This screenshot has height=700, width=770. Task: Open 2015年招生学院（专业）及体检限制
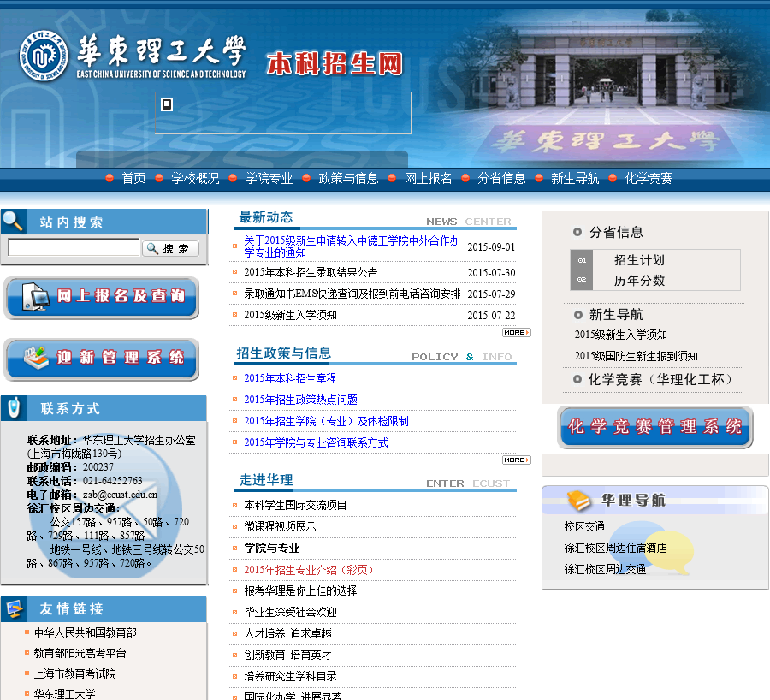tap(326, 421)
